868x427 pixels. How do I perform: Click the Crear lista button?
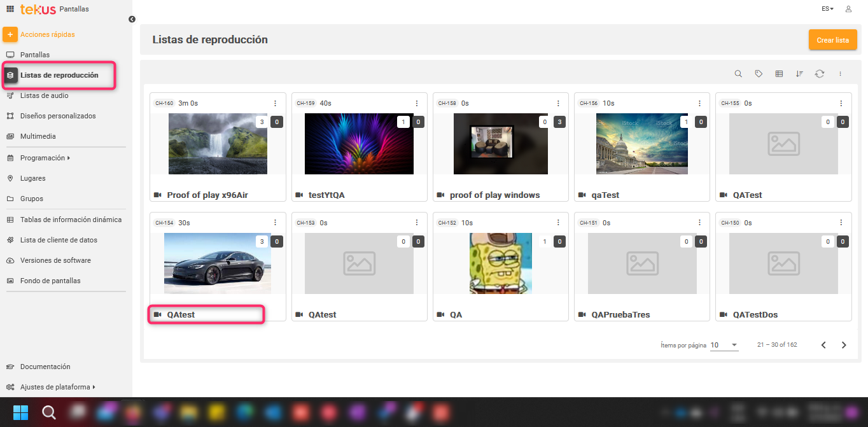pyautogui.click(x=832, y=39)
